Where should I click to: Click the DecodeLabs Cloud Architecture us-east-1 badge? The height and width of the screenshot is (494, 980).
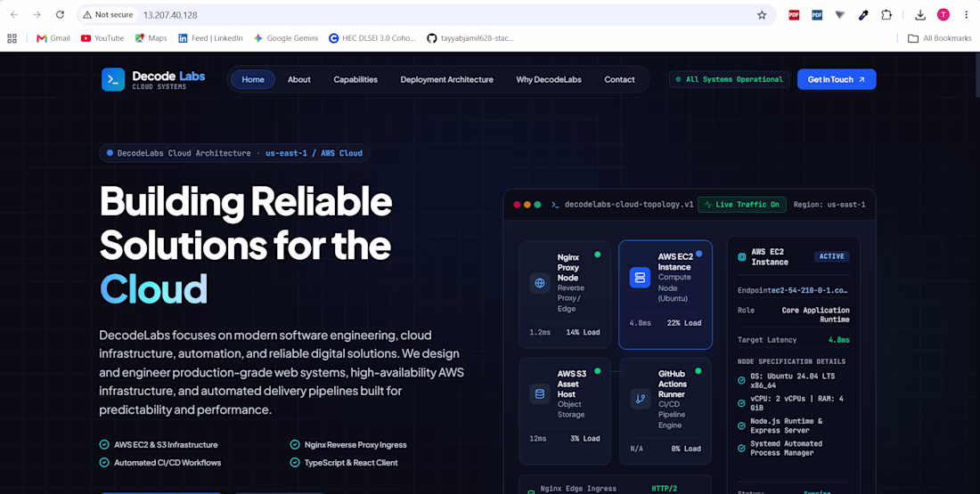pyautogui.click(x=234, y=153)
